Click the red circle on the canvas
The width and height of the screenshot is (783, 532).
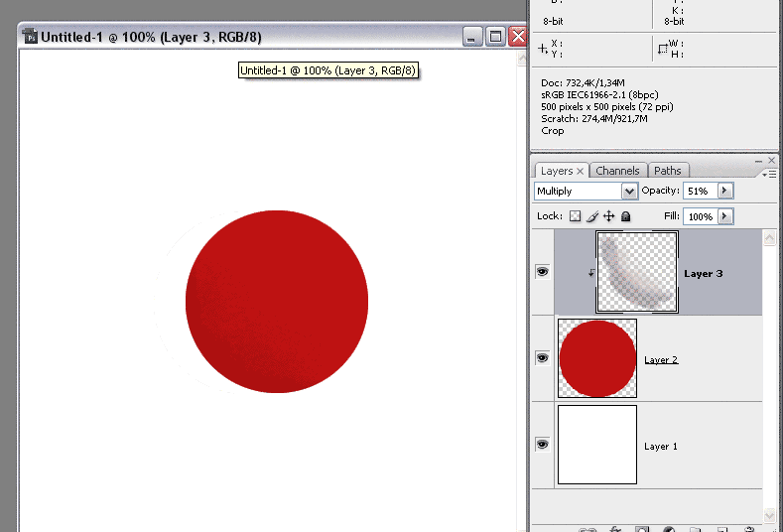(x=277, y=301)
